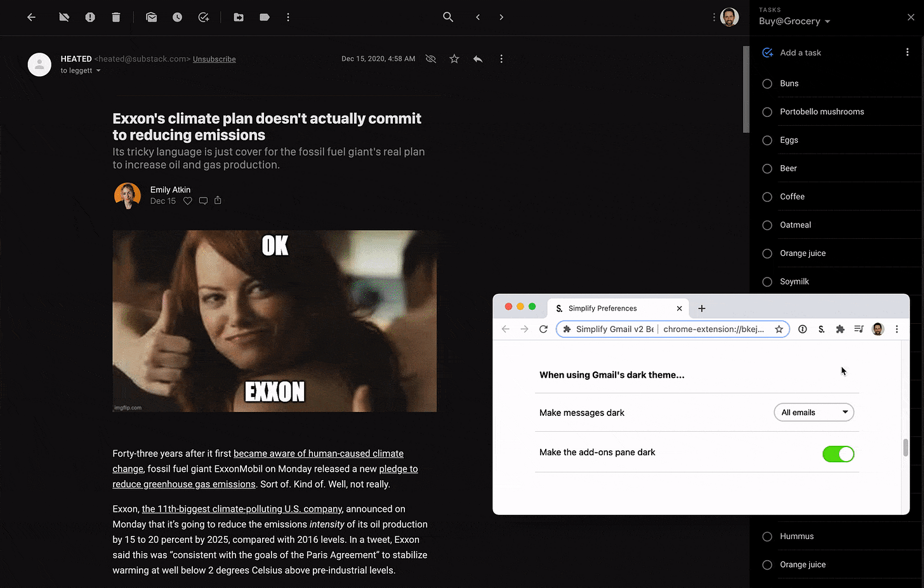Click the three dots beside the Gmail avatar
The width and height of the screenshot is (924, 588).
coord(714,17)
